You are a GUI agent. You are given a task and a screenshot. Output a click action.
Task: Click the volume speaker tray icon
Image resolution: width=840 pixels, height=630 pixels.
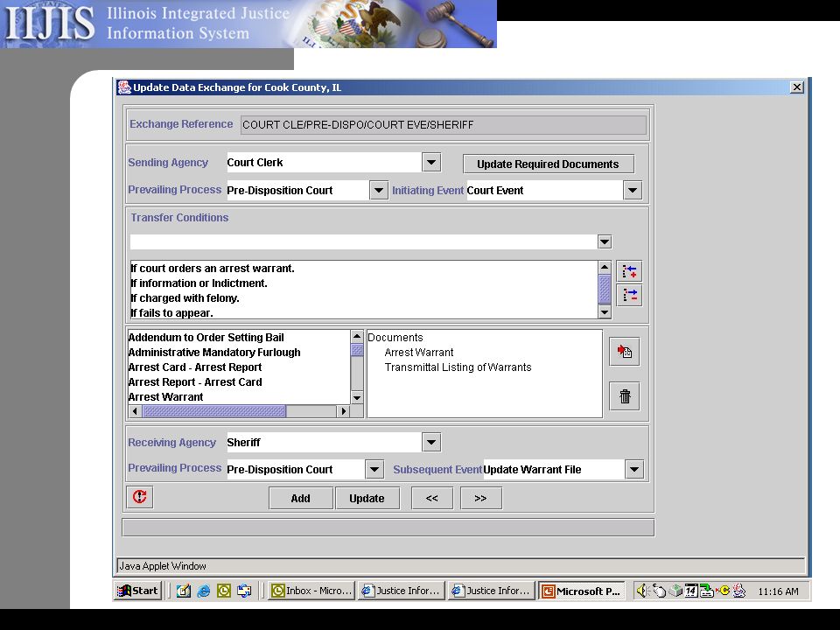click(x=641, y=591)
